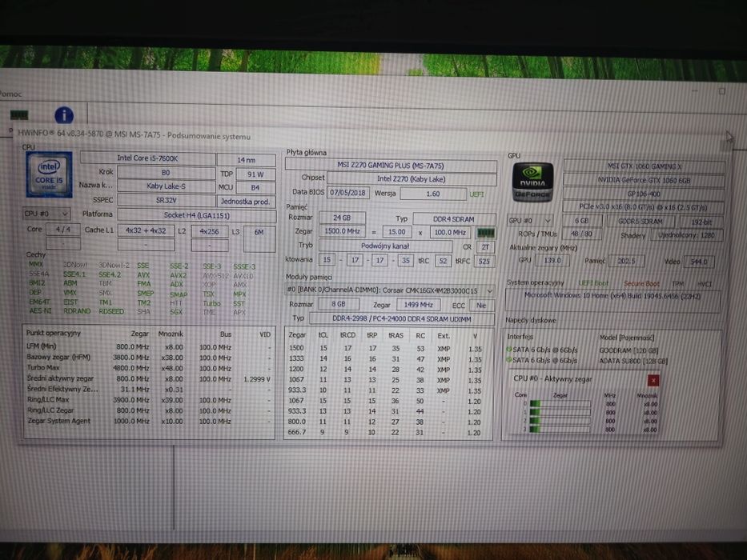The image size is (747, 560).
Task: Click the Bazowy zegar (HFM) row
Action: point(149,357)
